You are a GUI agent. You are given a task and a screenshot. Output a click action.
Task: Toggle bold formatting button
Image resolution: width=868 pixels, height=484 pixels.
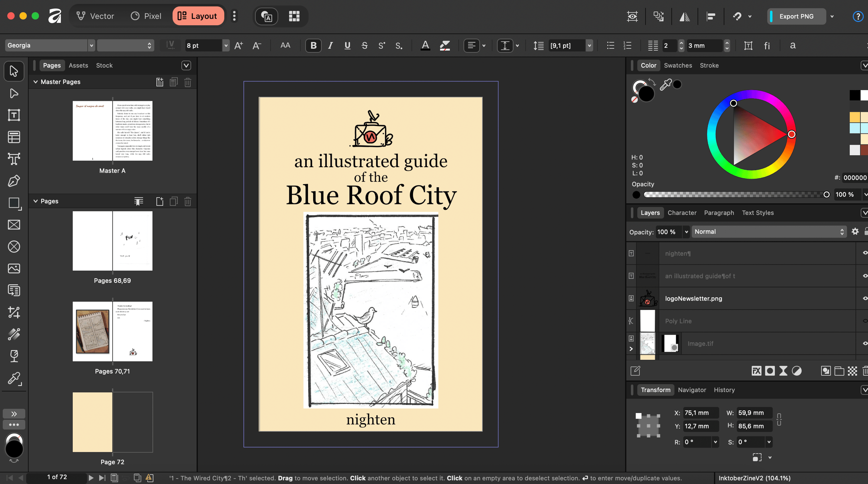click(x=313, y=46)
